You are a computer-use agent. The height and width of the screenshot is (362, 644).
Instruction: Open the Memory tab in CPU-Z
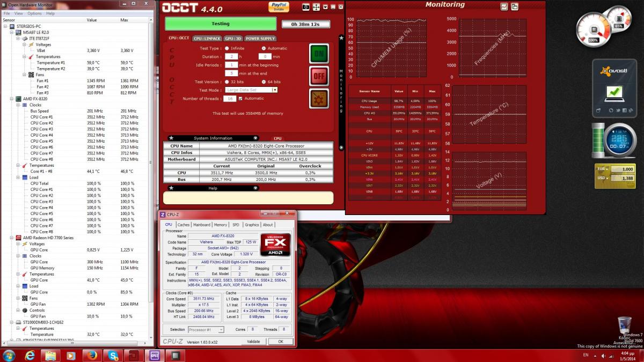[221, 225]
